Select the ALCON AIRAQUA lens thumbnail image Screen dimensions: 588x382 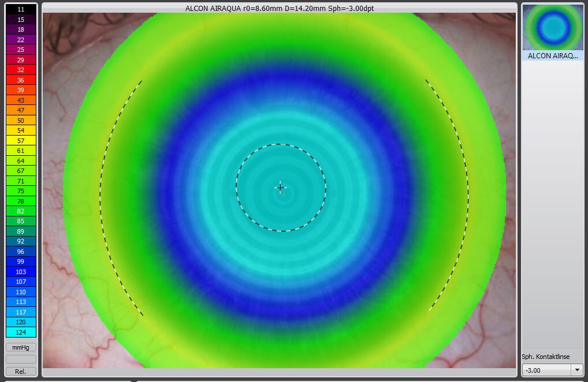pos(553,27)
